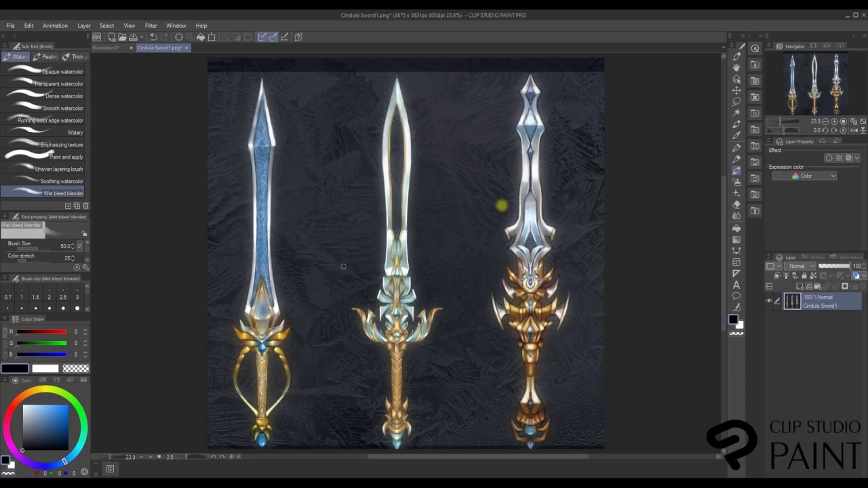Adjust layer opacity stepper arrows
The width and height of the screenshot is (868, 488).
pyautogui.click(x=864, y=266)
